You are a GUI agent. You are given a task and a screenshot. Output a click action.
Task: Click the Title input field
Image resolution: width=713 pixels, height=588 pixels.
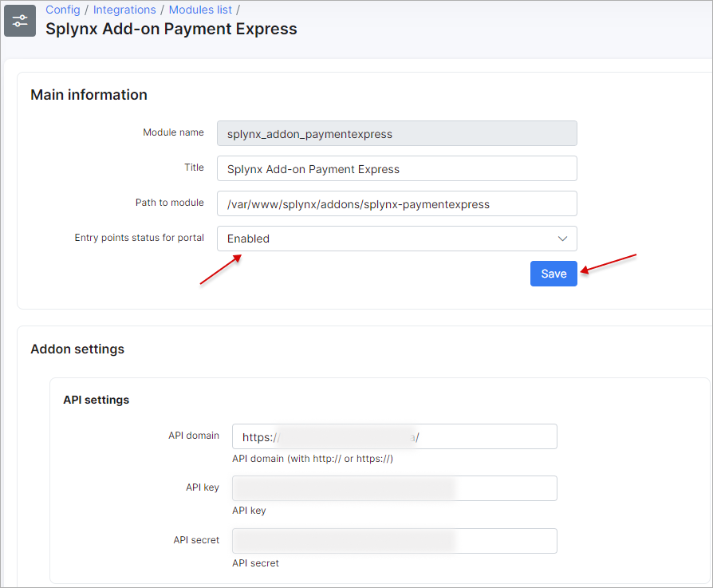[397, 168]
